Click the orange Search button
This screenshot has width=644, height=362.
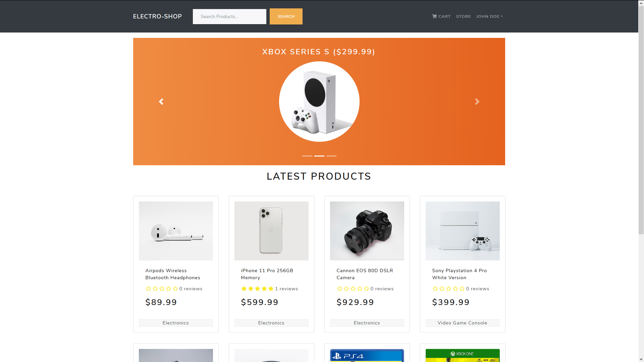click(286, 16)
